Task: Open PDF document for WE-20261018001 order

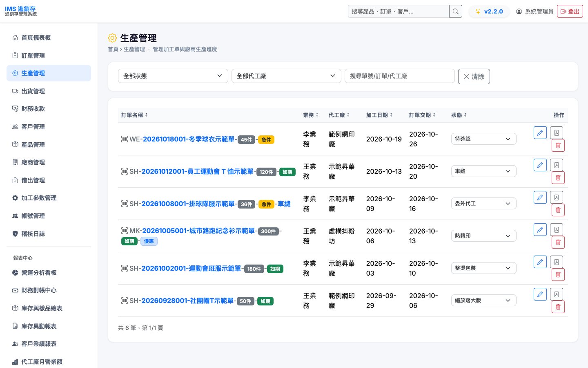Action: pos(557,133)
